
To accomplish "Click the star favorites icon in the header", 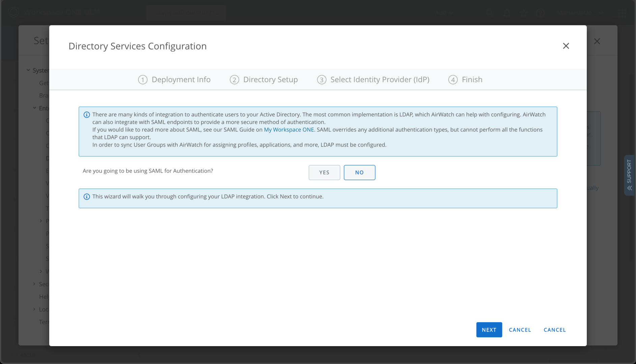I will pos(524,13).
